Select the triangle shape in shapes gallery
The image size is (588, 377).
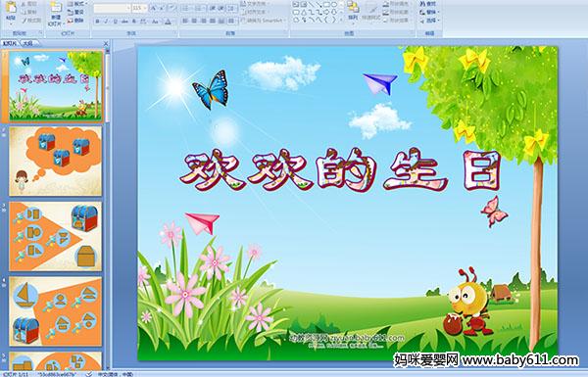coord(304,12)
